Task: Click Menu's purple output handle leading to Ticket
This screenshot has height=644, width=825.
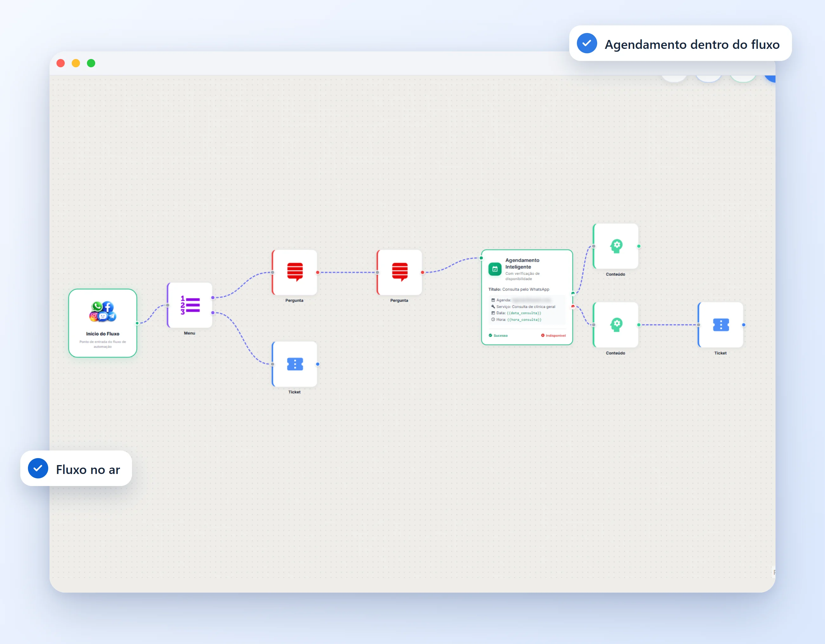Action: point(213,313)
